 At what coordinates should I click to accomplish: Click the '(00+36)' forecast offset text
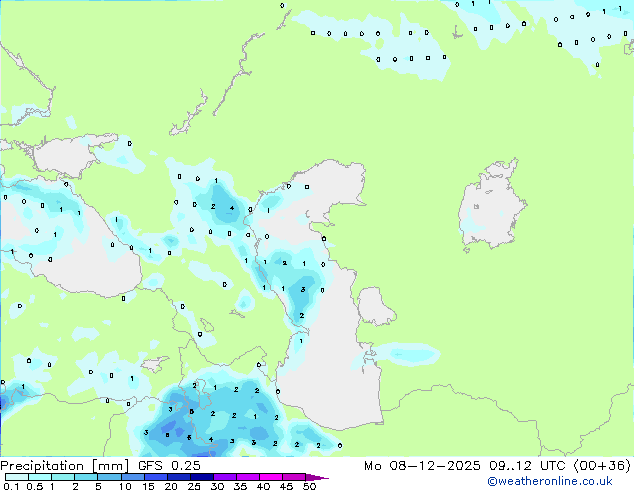[x=602, y=466]
